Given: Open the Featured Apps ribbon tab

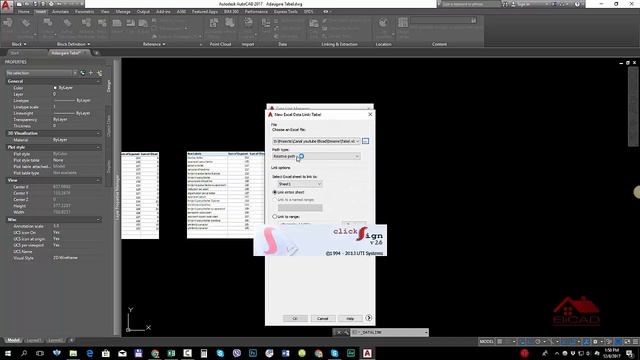Looking at the screenshot, I should [205, 12].
